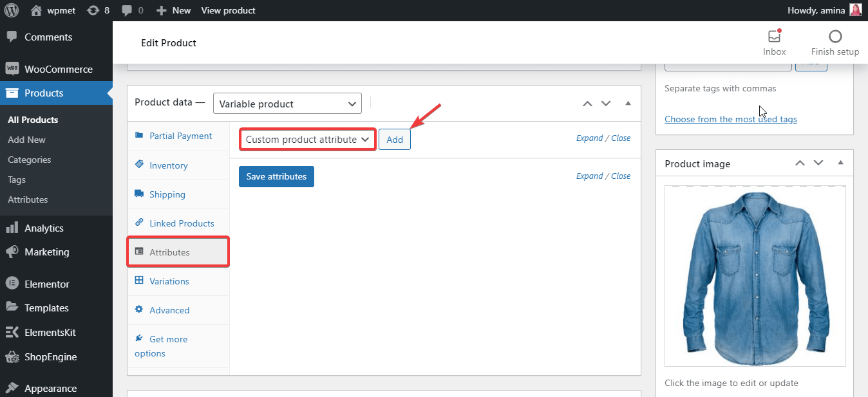Toggle the Product data panel collapse triangle
Viewport: 868px width, 397px height.
(628, 104)
